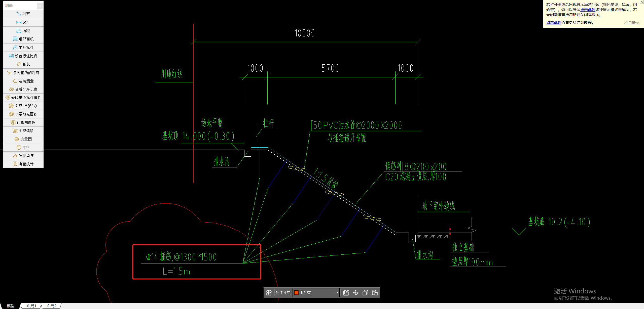The height and width of the screenshot is (309, 644).
Task: Click the 10000 dimension text
Action: click(x=304, y=33)
